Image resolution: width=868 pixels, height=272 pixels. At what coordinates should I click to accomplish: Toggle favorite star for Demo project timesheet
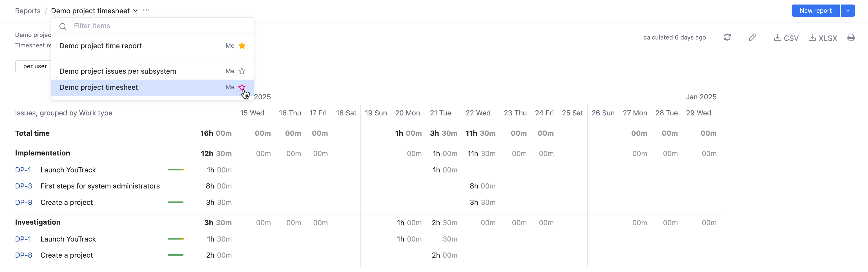coord(242,87)
